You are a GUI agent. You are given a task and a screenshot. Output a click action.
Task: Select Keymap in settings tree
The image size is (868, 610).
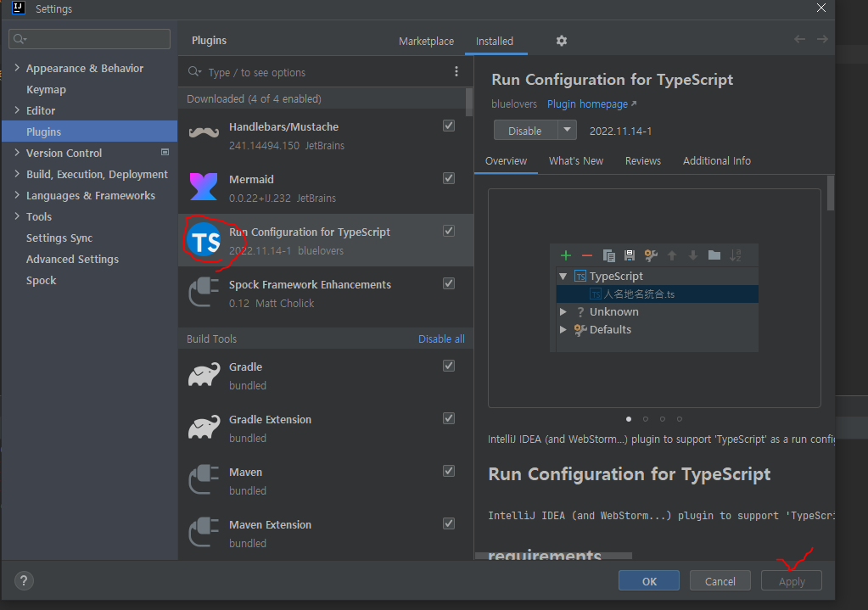point(46,89)
